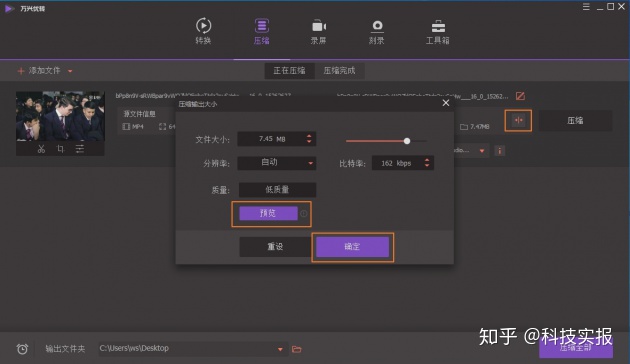This screenshot has width=630, height=364.
Task: Click the red info icon
Action: tap(499, 151)
